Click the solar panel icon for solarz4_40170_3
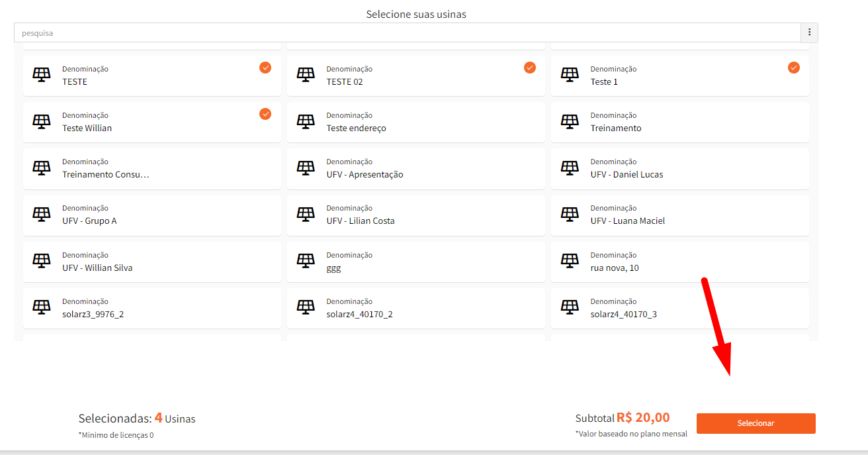The width and height of the screenshot is (868, 455). (570, 307)
